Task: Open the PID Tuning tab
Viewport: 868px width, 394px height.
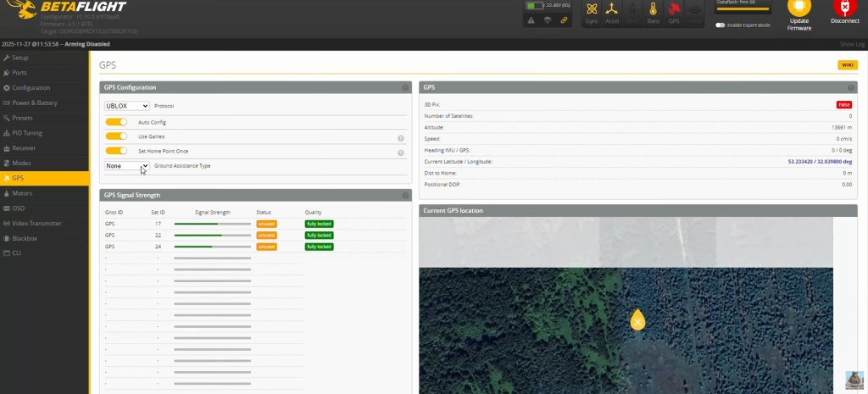Action: coord(27,133)
